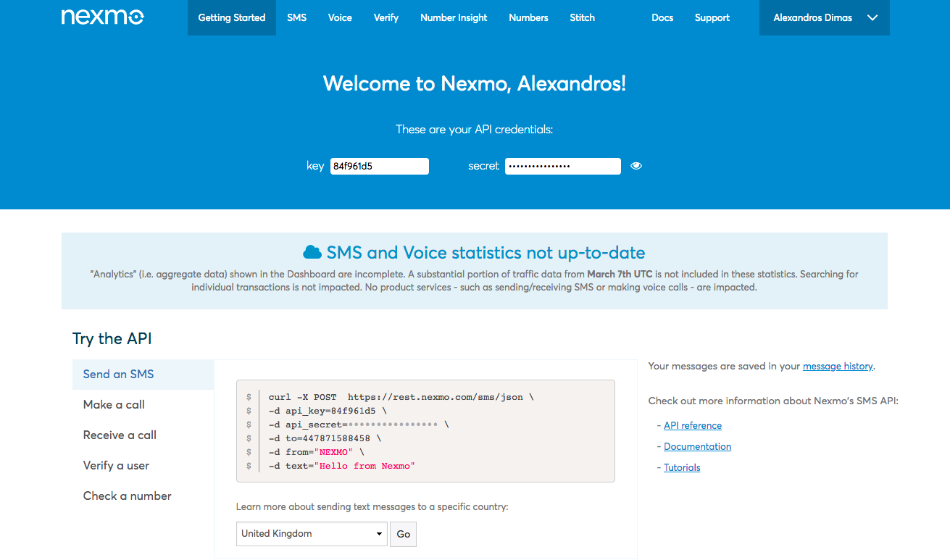Viewport: 950px width, 560px height.
Task: Click the API key input field
Action: pos(379,167)
